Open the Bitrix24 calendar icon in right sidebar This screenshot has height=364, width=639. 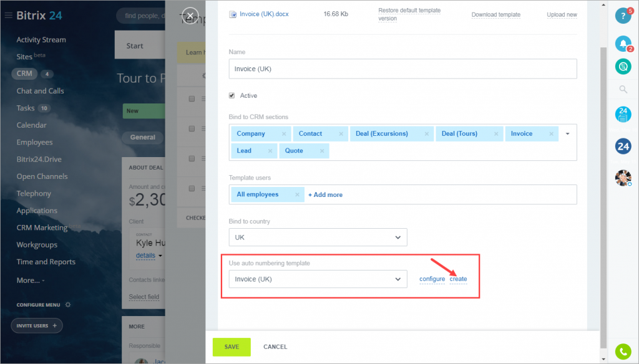pos(623,114)
